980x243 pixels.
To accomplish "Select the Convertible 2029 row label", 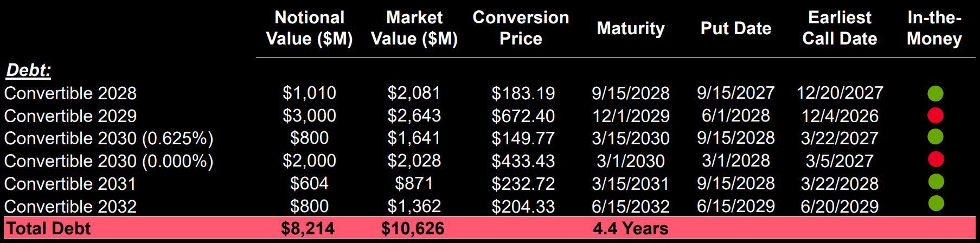I will (71, 116).
